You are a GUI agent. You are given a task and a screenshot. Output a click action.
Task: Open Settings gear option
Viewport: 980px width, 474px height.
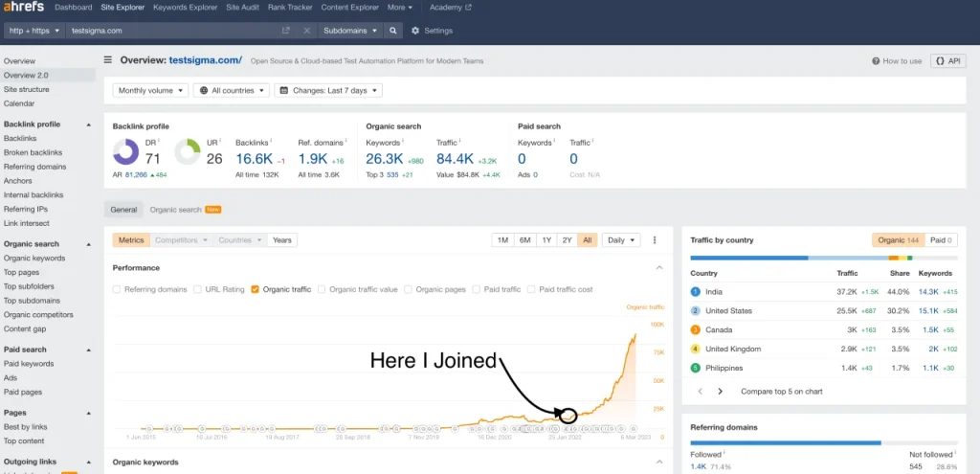pos(432,31)
